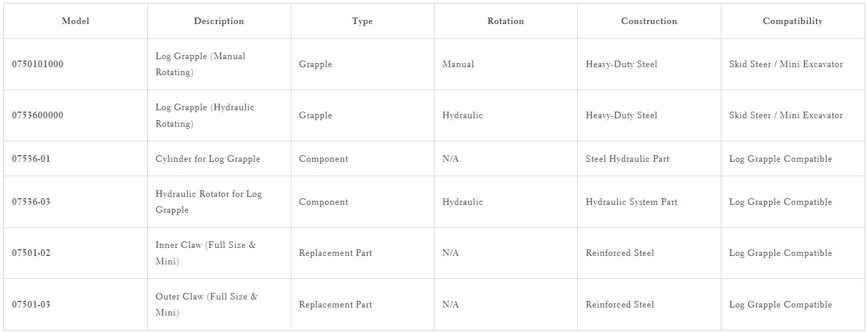Click the Outer Claw (Full Size & Mini) cell
The height and width of the screenshot is (332, 868).
click(x=206, y=304)
